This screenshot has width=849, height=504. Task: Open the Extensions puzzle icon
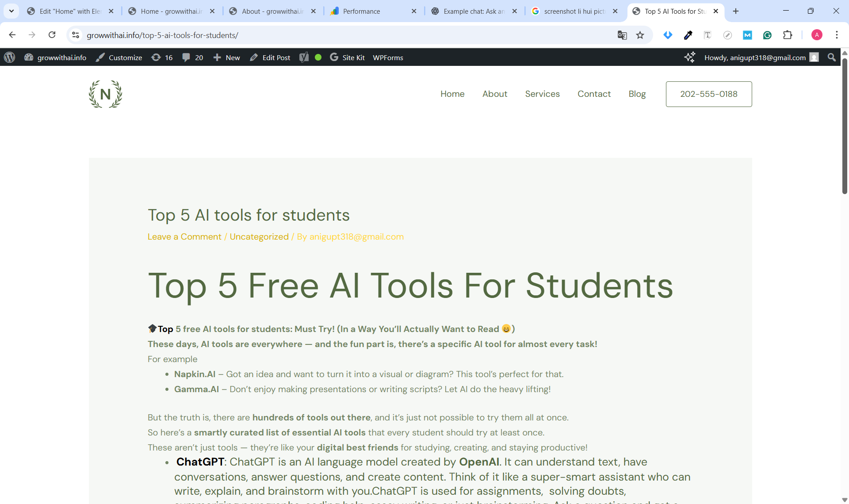pos(788,35)
